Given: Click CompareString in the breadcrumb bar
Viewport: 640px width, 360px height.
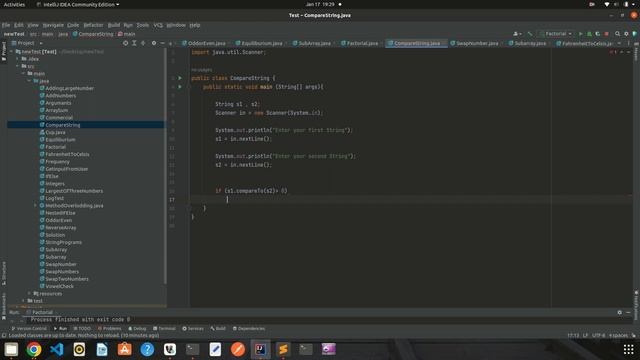Looking at the screenshot, I should 93,34.
